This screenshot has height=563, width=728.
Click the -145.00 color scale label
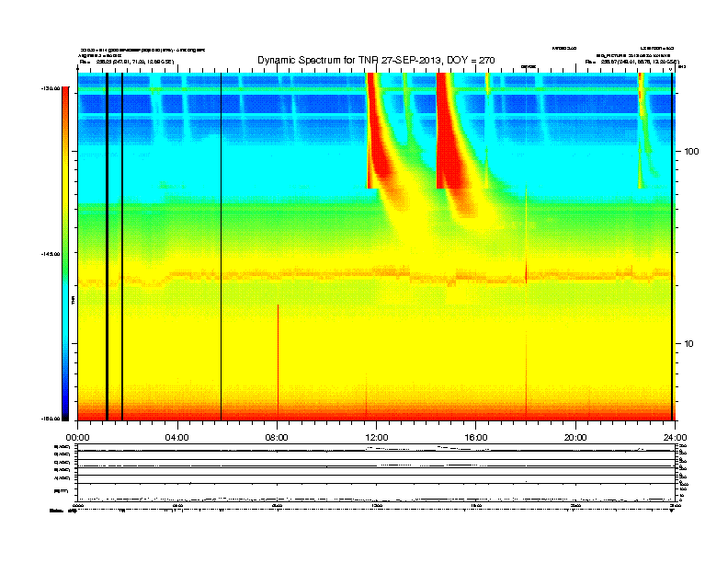coord(48,255)
